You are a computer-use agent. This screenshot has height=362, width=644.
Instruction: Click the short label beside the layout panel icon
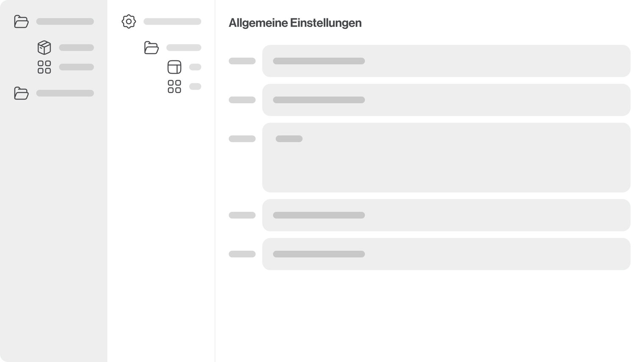pyautogui.click(x=195, y=67)
